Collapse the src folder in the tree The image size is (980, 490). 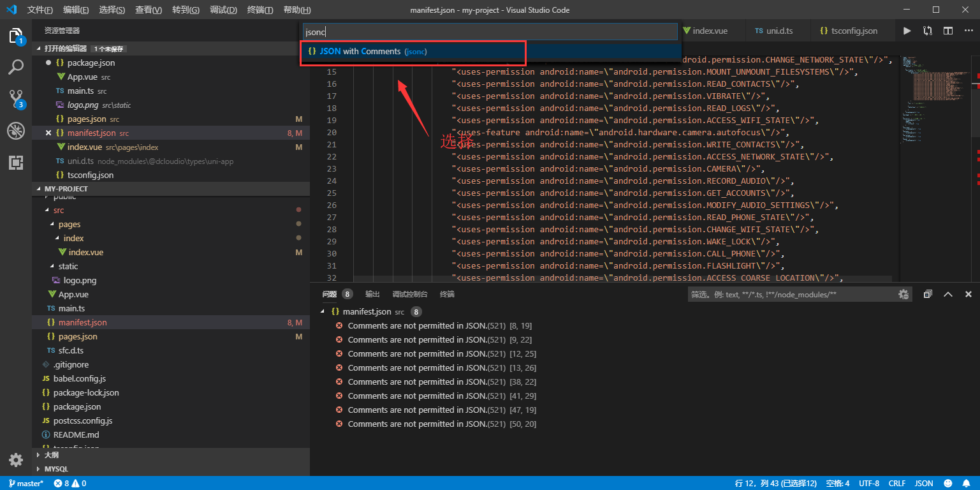[x=171, y=210]
